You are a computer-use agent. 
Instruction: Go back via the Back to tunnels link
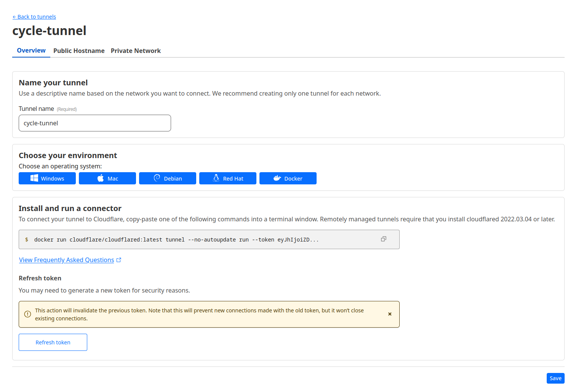[x=34, y=17]
